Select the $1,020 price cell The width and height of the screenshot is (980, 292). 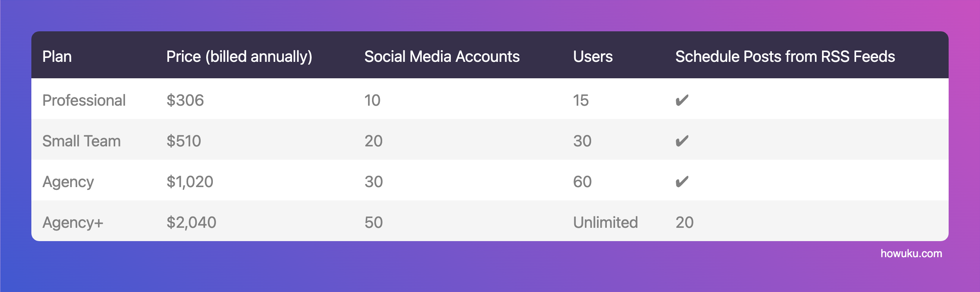click(x=190, y=182)
